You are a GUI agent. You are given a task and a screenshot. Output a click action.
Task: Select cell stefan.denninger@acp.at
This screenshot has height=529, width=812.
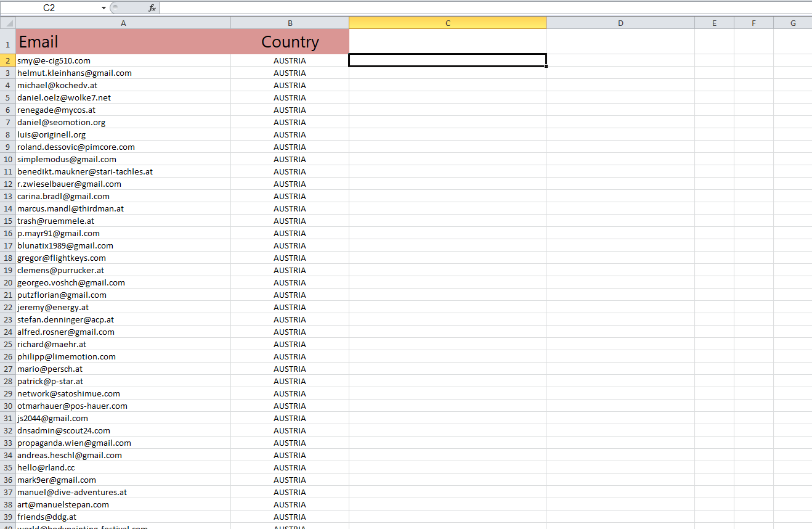(123, 319)
